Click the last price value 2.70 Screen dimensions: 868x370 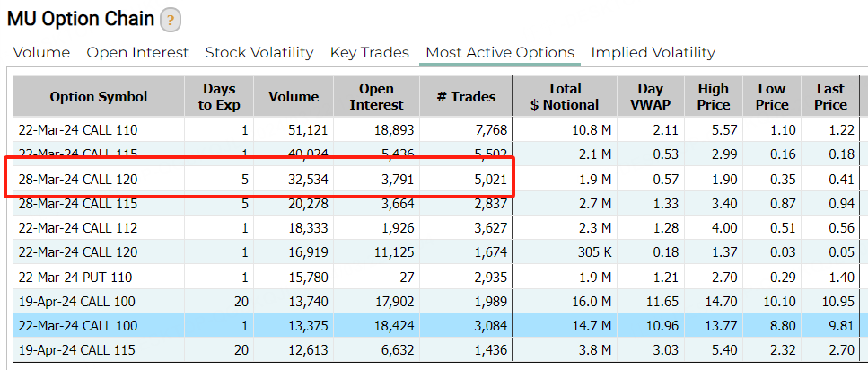point(841,350)
